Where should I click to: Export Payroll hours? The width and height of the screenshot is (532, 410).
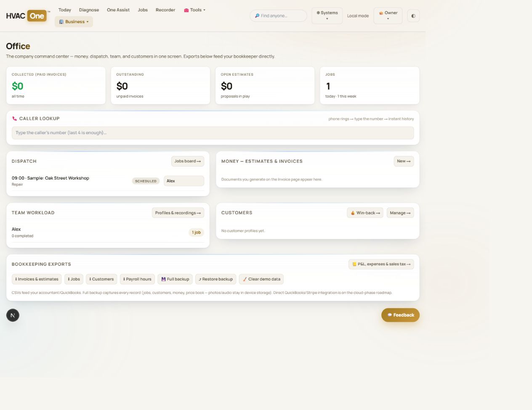click(137, 279)
